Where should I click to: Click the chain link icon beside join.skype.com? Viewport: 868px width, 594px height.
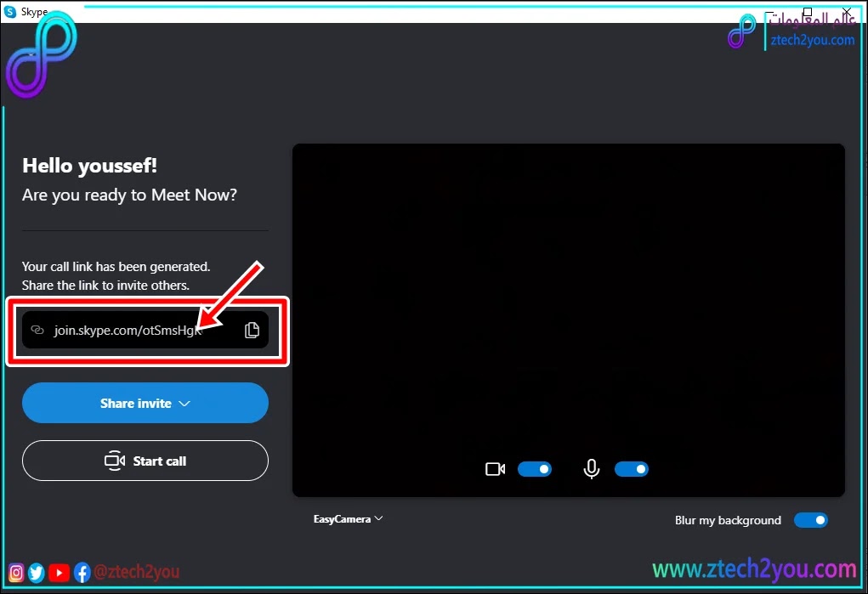37,330
